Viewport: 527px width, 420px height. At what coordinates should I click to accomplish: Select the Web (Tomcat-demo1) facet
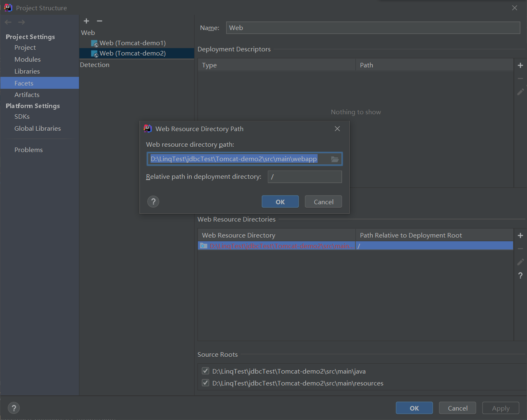pyautogui.click(x=132, y=43)
